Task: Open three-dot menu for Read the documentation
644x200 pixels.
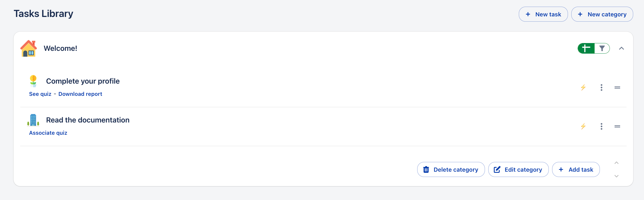Action: [602, 126]
